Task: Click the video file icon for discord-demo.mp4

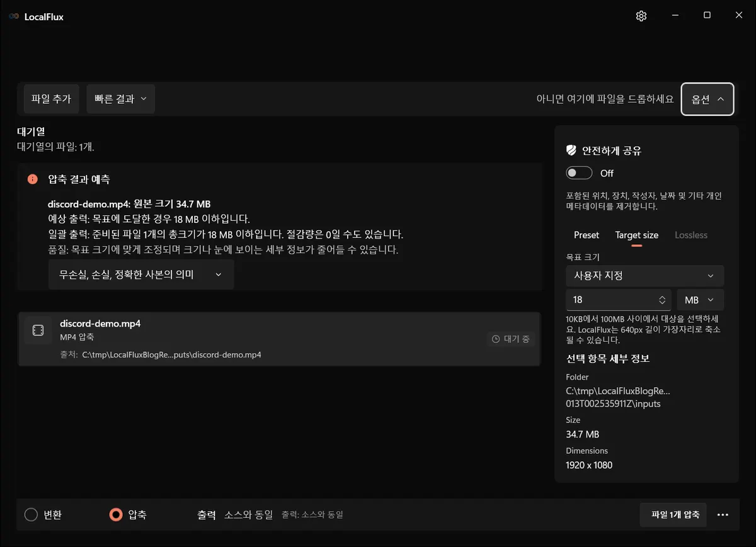Action: (x=38, y=330)
